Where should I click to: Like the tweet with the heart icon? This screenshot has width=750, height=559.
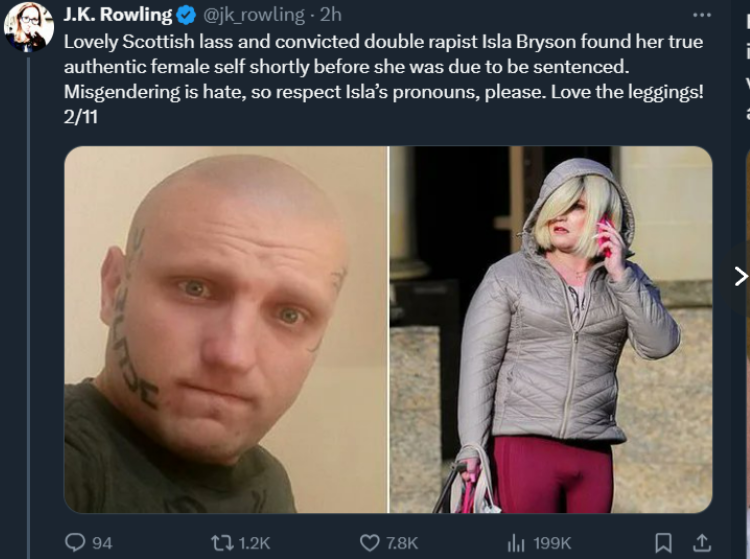click(369, 543)
